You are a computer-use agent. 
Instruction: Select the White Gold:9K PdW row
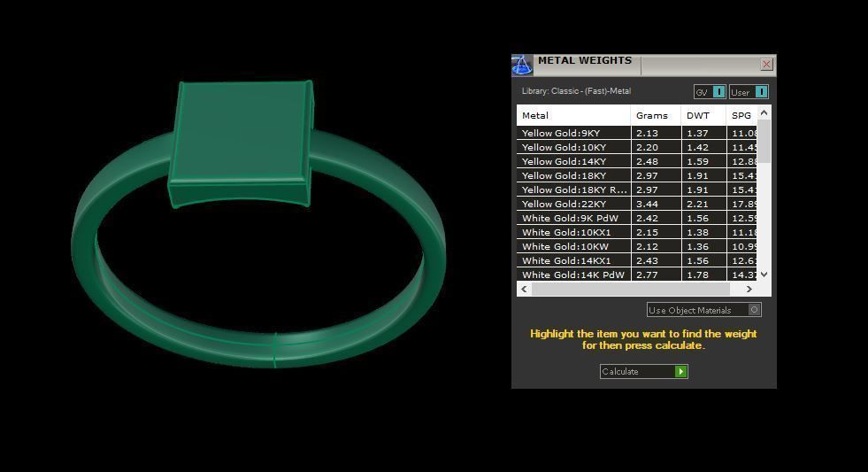[x=636, y=218]
